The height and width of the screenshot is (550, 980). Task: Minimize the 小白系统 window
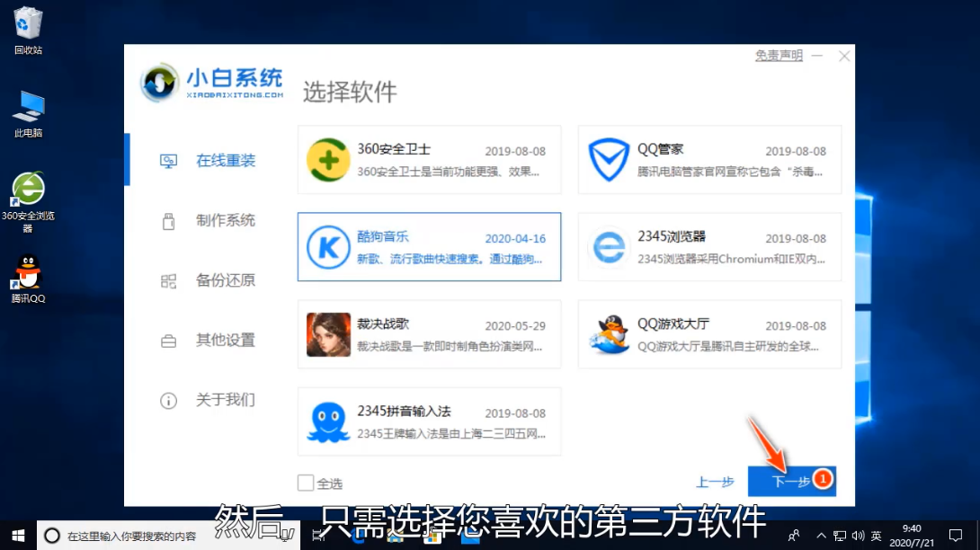817,56
